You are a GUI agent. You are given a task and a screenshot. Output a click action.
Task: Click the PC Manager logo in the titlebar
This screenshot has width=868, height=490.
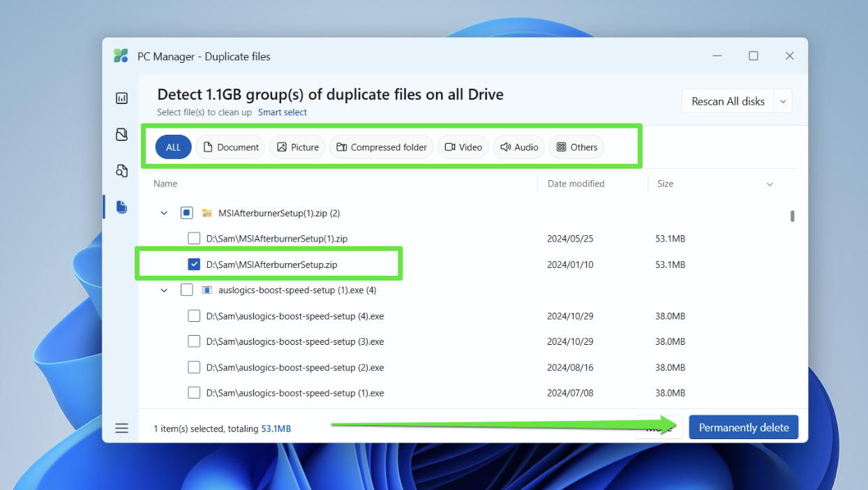click(x=120, y=56)
